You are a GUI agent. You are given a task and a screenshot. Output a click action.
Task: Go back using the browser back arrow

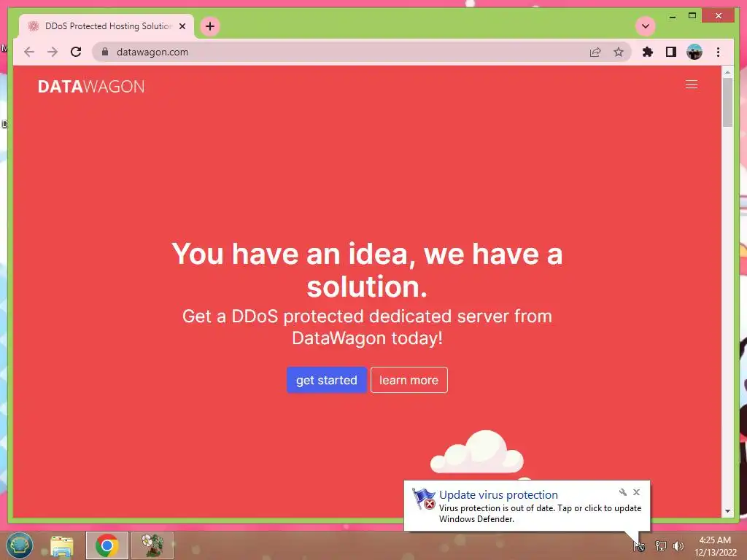29,52
